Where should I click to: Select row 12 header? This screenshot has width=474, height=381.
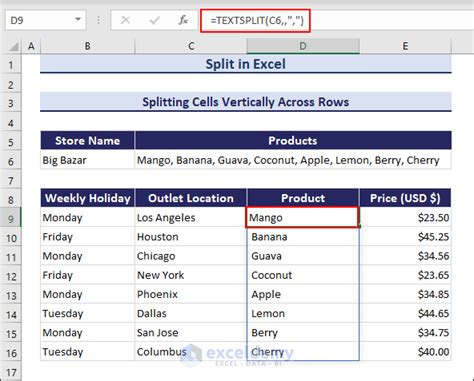pyautogui.click(x=11, y=276)
